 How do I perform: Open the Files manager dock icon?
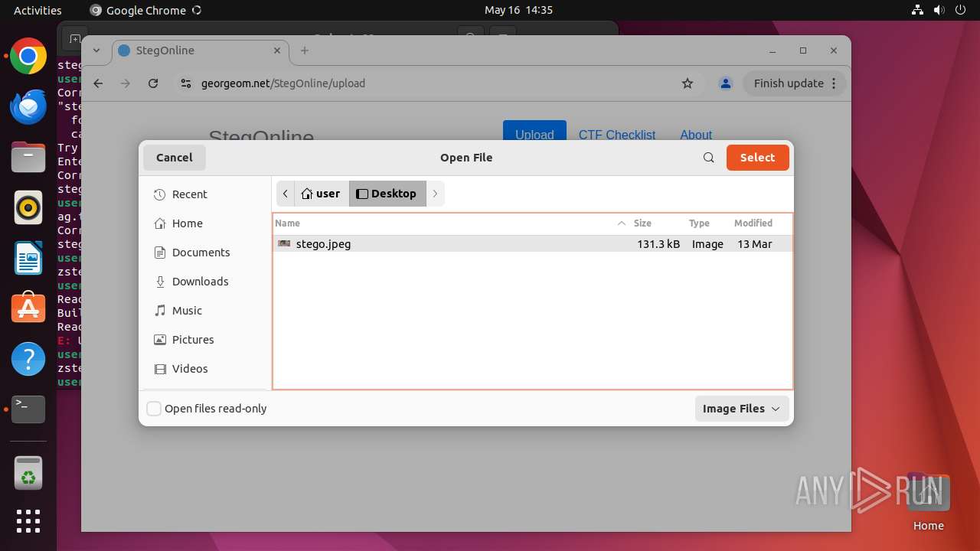[28, 158]
